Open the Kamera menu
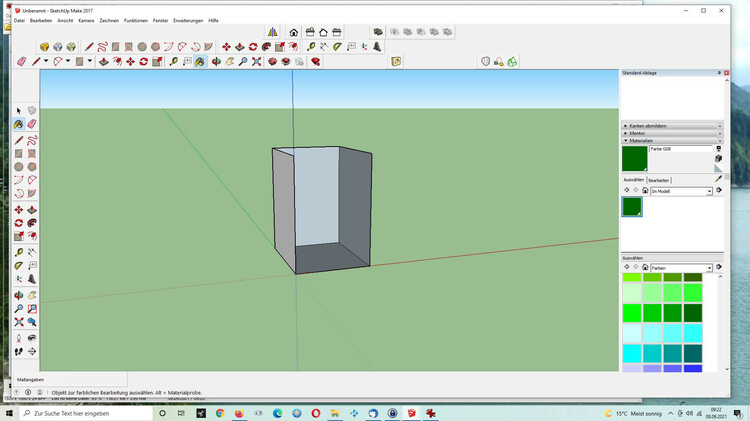The width and height of the screenshot is (750, 421). [86, 20]
